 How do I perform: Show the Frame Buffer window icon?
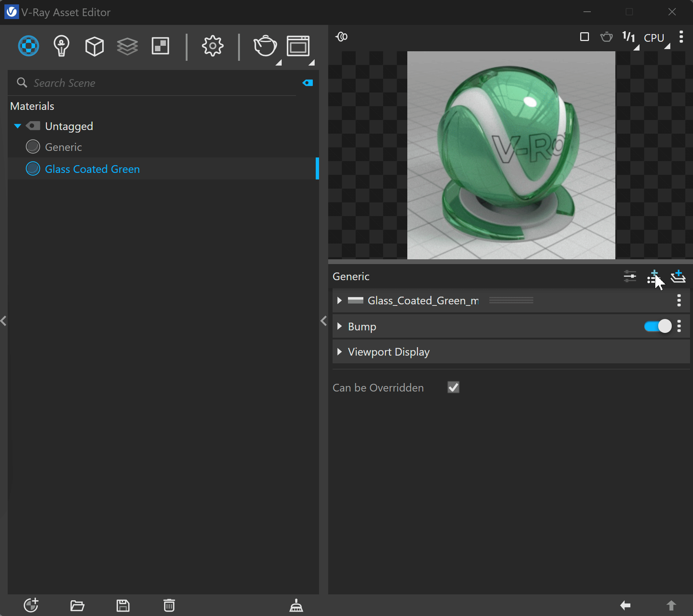coord(298,46)
